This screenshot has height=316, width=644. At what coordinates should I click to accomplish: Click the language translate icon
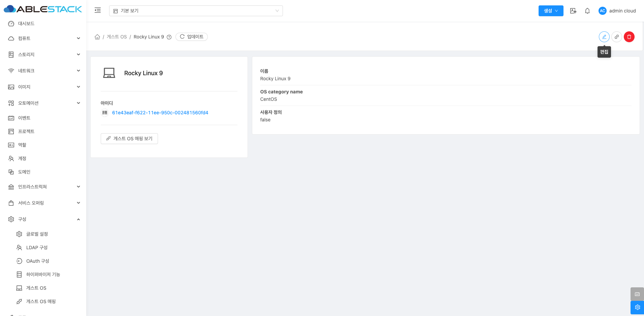coord(573,11)
